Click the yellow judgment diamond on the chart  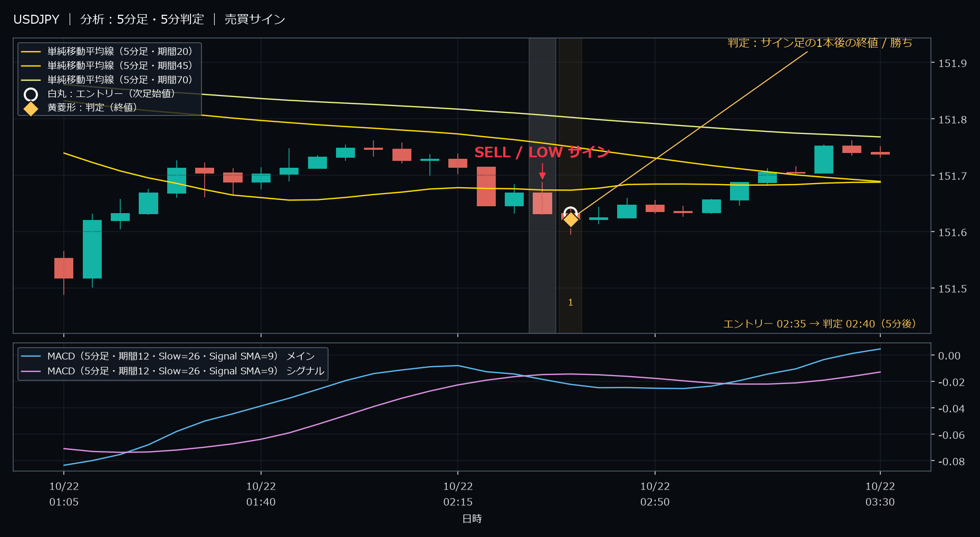coord(571,219)
